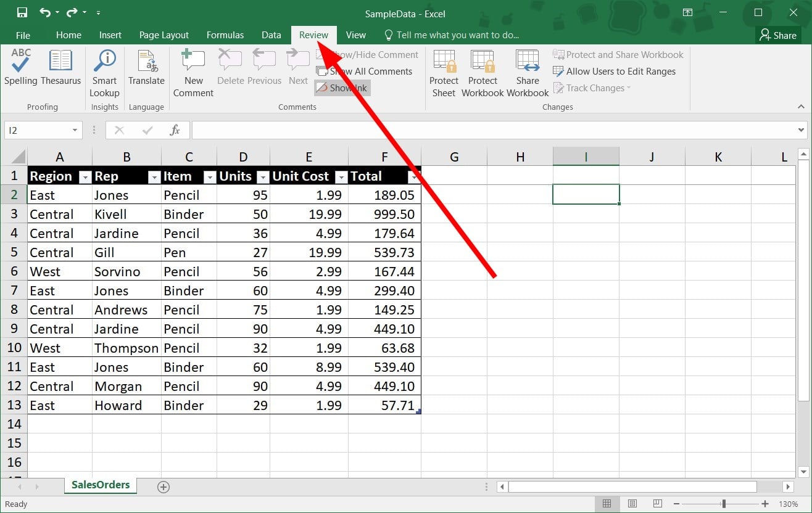Click Protect Sheet
Image resolution: width=812 pixels, height=513 pixels.
444,73
